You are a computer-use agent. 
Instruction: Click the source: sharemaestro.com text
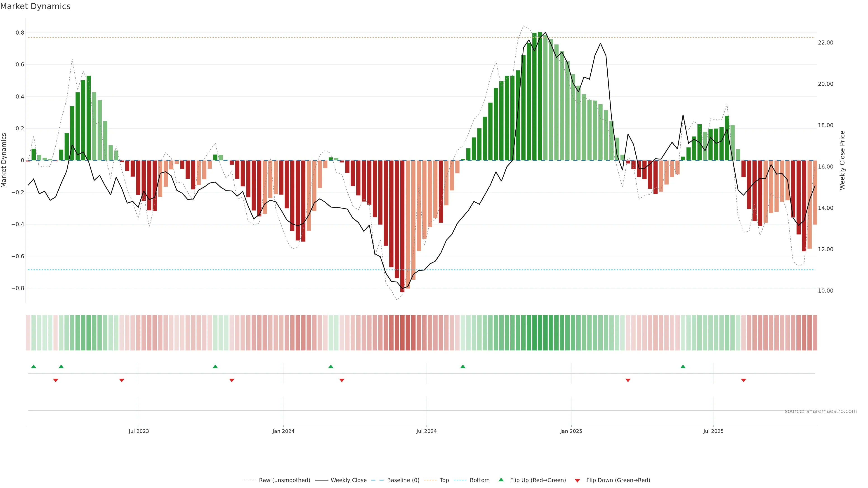(x=821, y=411)
